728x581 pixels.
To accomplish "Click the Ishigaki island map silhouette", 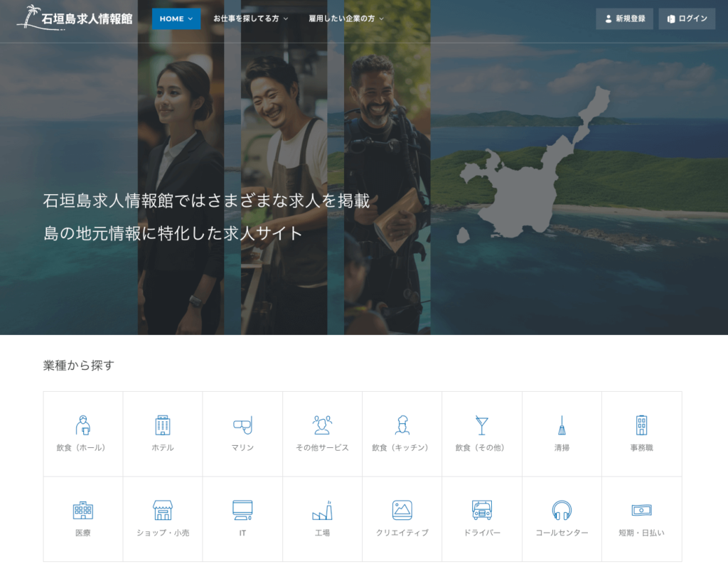I will 526,185.
